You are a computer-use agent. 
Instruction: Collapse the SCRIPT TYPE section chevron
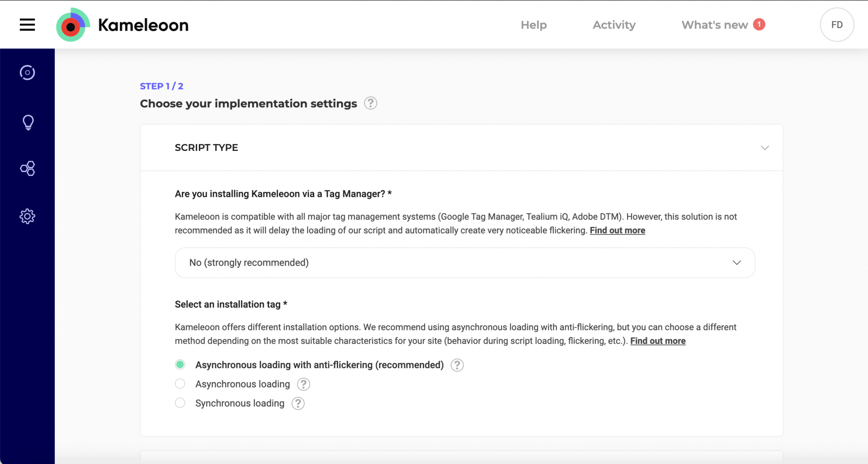click(764, 148)
